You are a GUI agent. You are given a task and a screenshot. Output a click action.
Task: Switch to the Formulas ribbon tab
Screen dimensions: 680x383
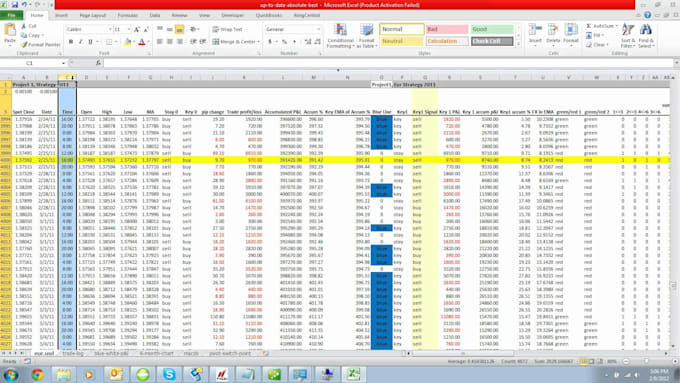point(128,15)
